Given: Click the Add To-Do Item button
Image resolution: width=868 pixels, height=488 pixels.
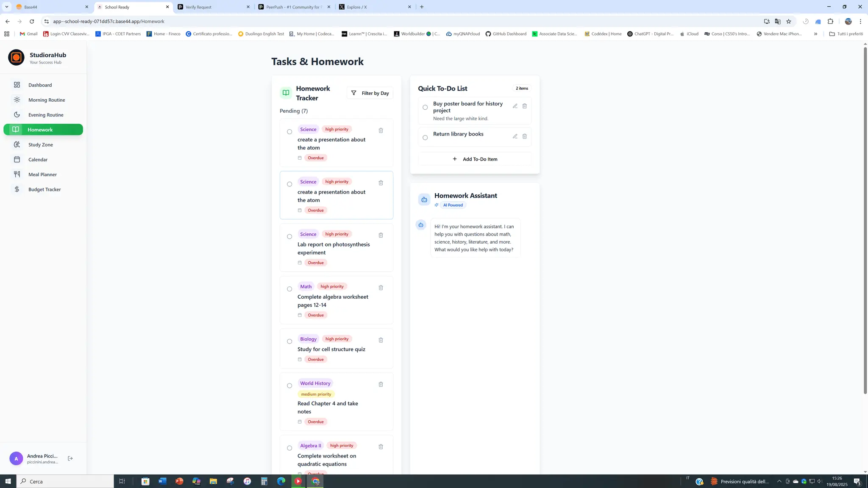Looking at the screenshot, I should [475, 159].
